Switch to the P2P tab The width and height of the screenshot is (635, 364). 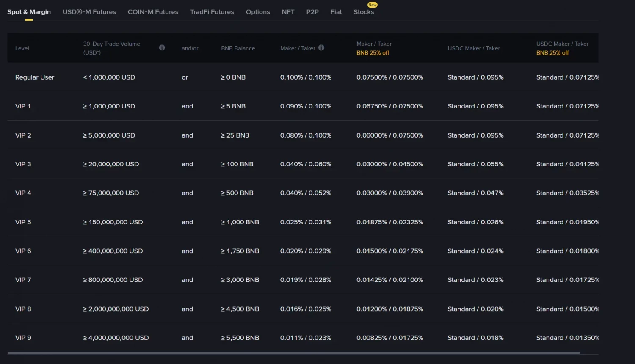pos(312,12)
